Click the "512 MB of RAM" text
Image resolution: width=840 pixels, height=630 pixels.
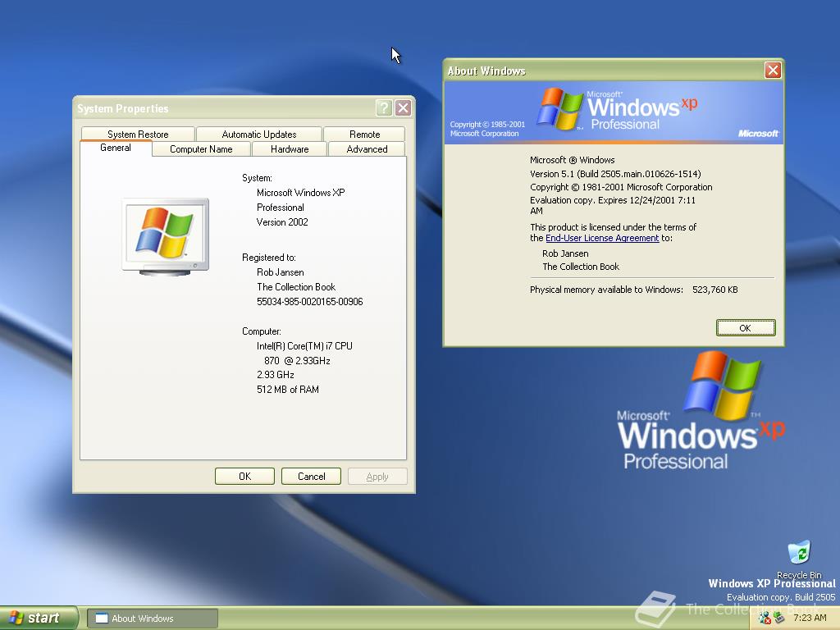pyautogui.click(x=288, y=390)
